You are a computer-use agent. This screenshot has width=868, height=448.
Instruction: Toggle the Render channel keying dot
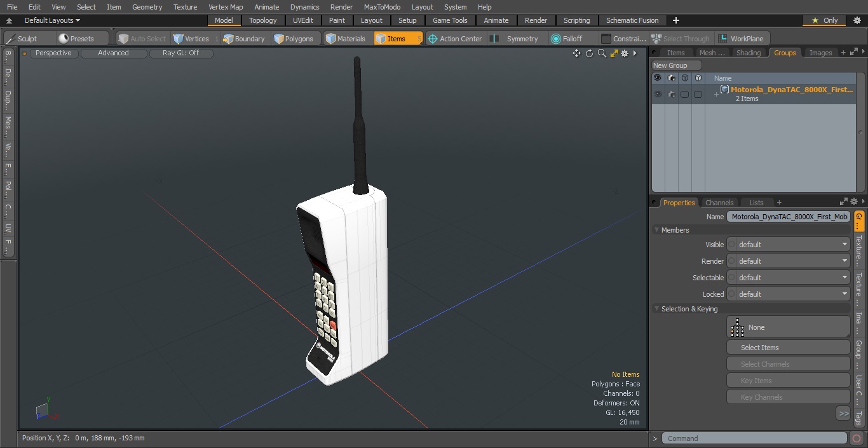click(x=731, y=261)
